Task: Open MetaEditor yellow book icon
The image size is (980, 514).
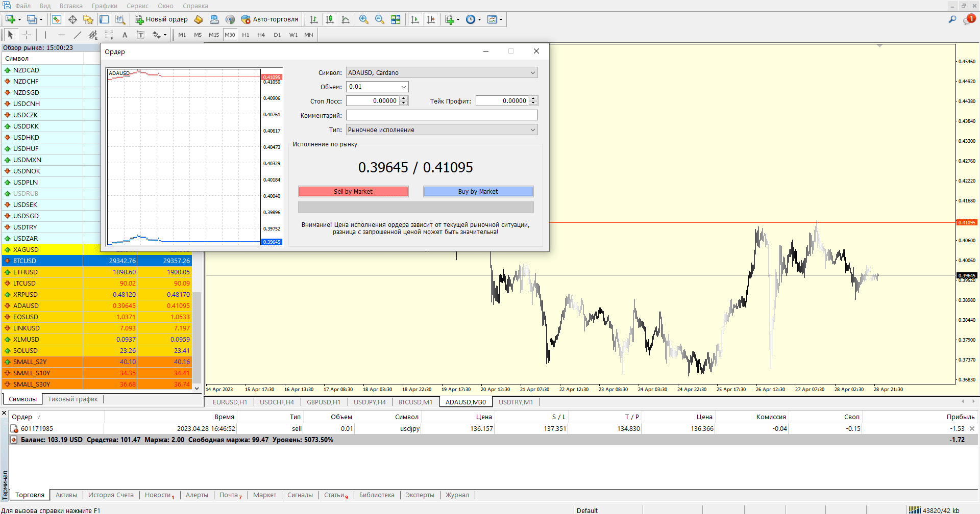Action: 199,19
